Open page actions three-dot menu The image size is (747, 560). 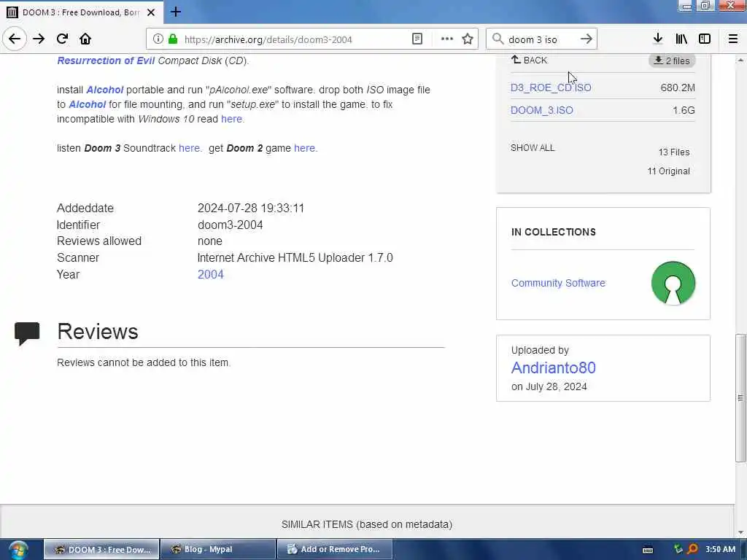(447, 39)
